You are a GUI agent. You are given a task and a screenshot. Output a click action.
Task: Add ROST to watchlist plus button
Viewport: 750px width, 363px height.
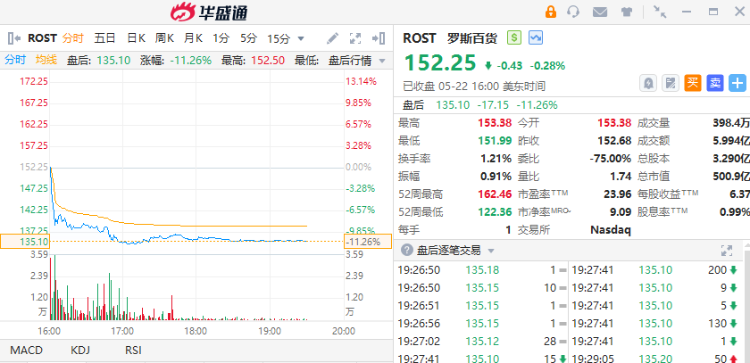click(737, 83)
